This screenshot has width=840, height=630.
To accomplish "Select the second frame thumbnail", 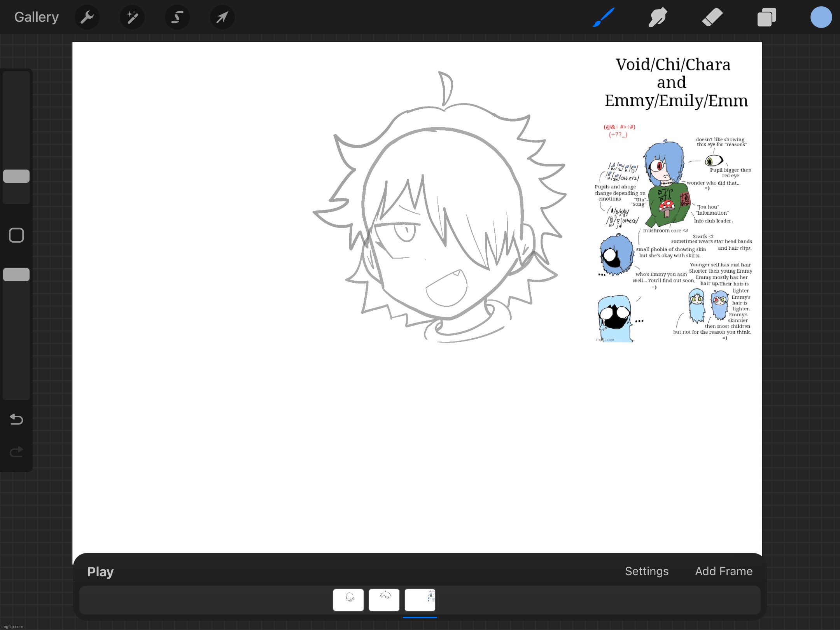I will tap(384, 600).
